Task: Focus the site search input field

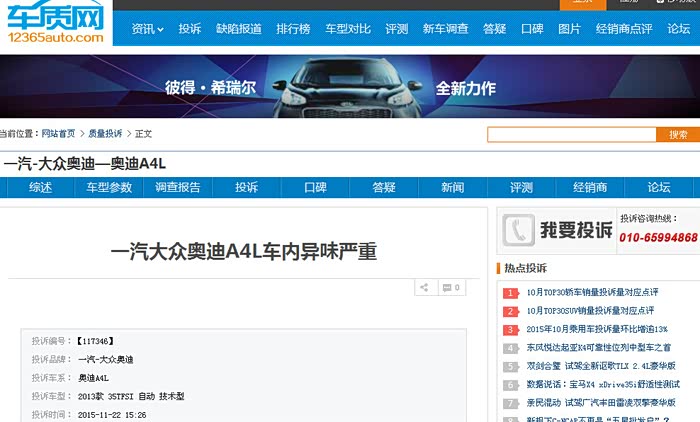Action: point(571,134)
